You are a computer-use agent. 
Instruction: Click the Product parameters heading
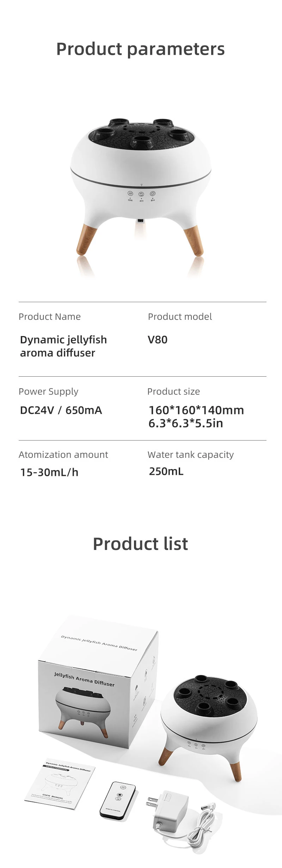(x=141, y=49)
